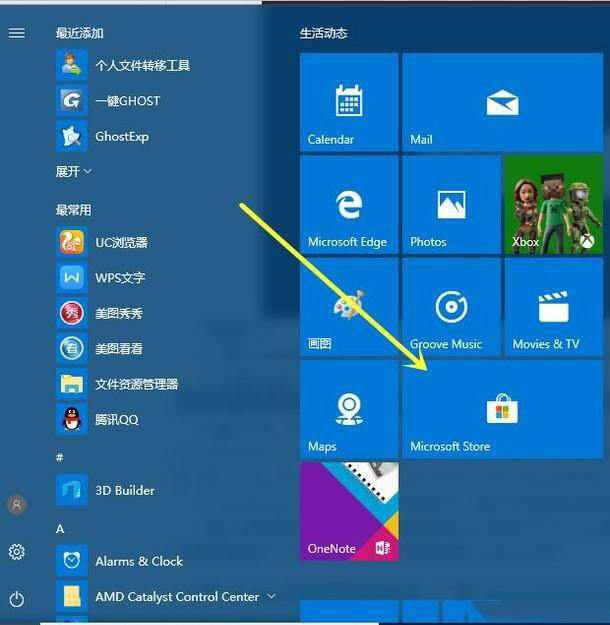
Task: Click the GhostExp label text
Action: pyautogui.click(x=122, y=137)
